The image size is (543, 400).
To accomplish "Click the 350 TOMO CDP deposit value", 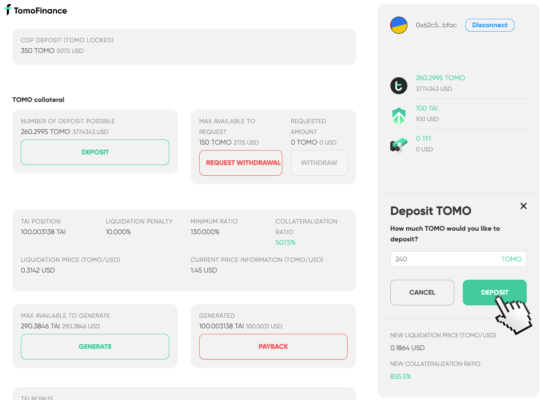I will (37, 51).
